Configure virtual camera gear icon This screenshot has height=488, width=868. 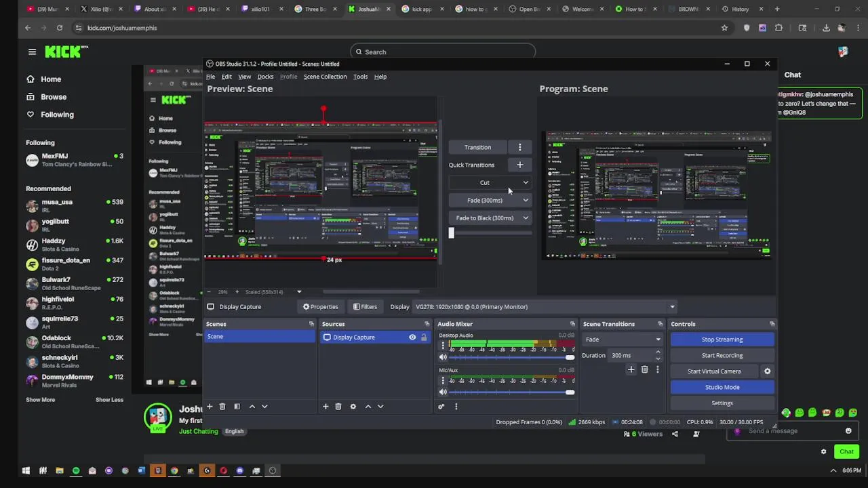click(x=767, y=371)
